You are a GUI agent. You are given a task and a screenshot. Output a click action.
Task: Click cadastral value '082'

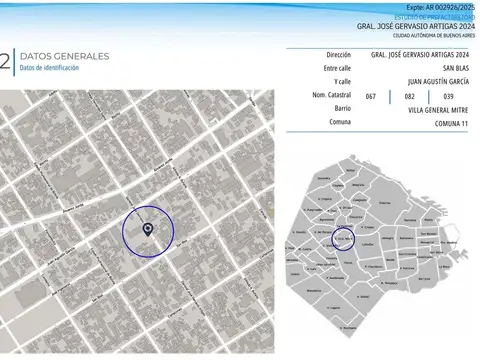(x=410, y=97)
